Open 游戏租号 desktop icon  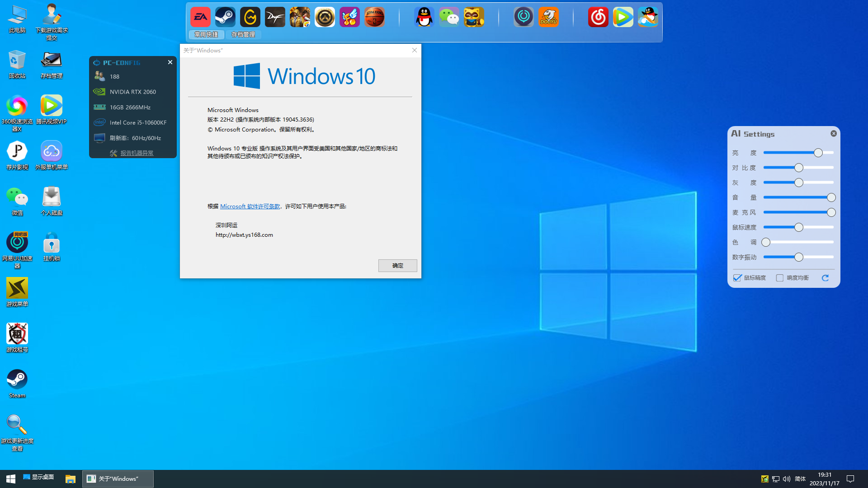(x=17, y=338)
